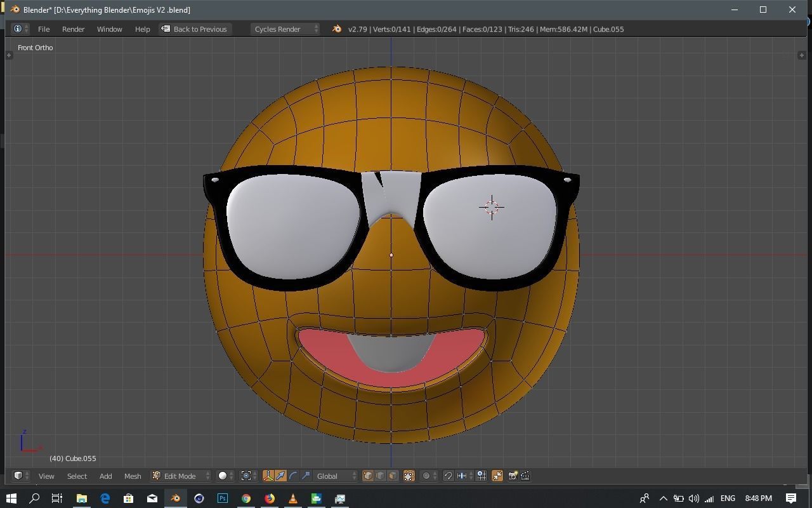Launch Microsoft Edge from taskbar
Viewport: 812px width, 508px height.
pyautogui.click(x=105, y=498)
